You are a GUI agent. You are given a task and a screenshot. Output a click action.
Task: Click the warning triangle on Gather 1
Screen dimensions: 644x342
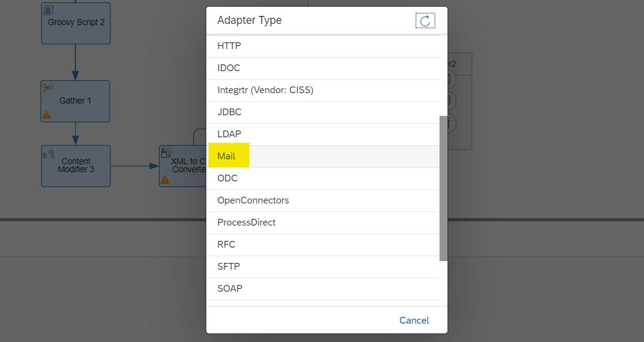[47, 115]
